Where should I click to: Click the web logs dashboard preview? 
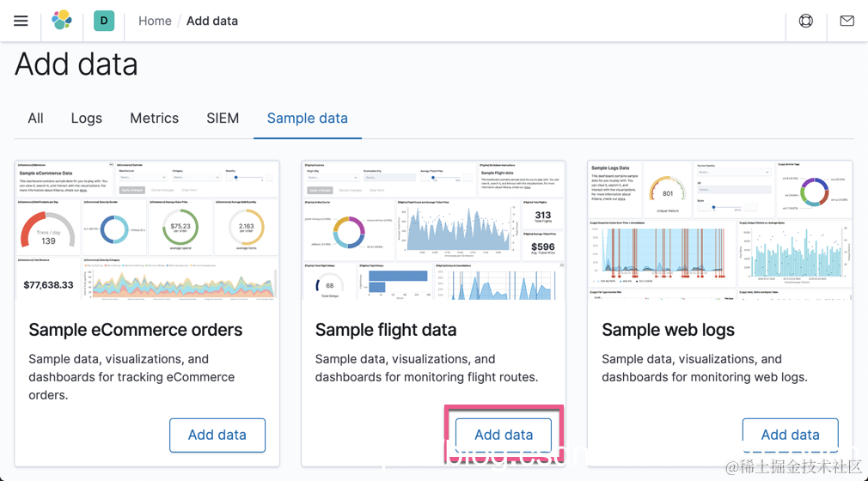[720, 229]
